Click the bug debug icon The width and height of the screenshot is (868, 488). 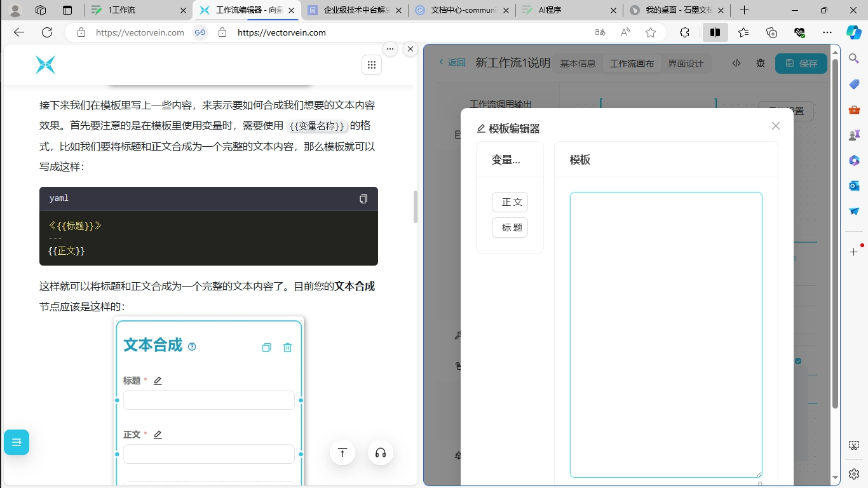click(x=761, y=63)
